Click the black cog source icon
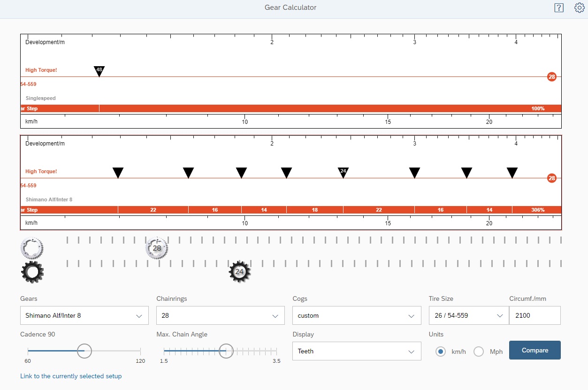588x390 pixels. [x=32, y=272]
